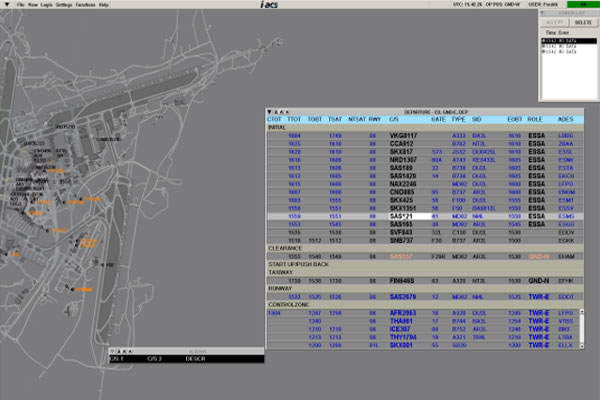Select flight SAS2679 in RUNWAY section
The height and width of the screenshot is (400, 600).
point(403,297)
